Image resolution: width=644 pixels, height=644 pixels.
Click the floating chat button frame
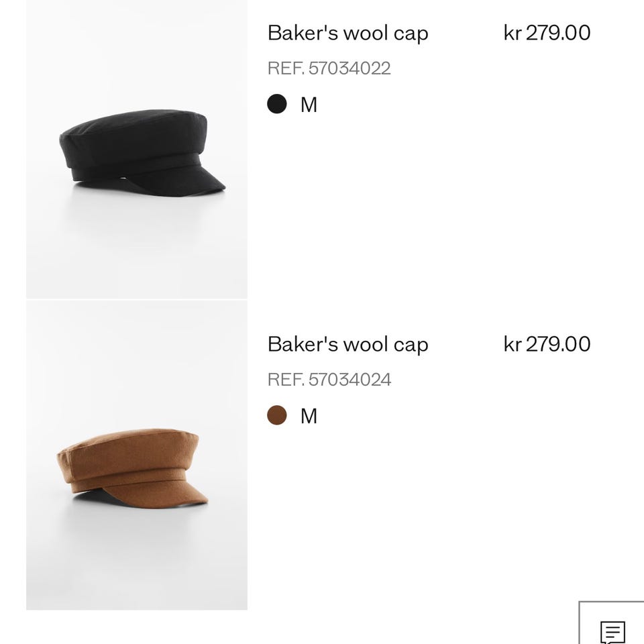612,623
